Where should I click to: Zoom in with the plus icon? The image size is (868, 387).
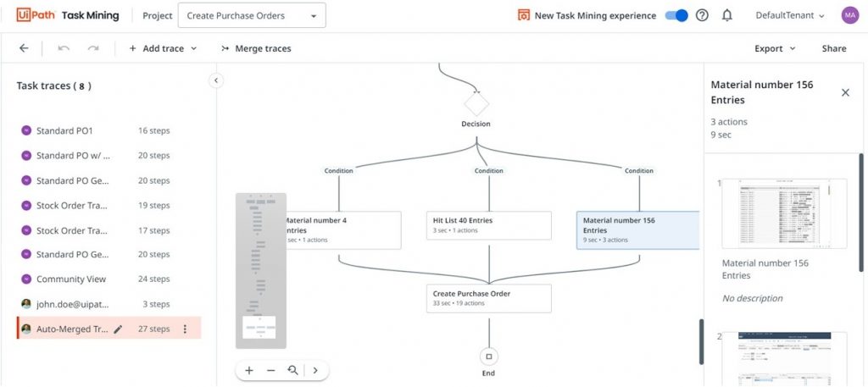coord(249,370)
